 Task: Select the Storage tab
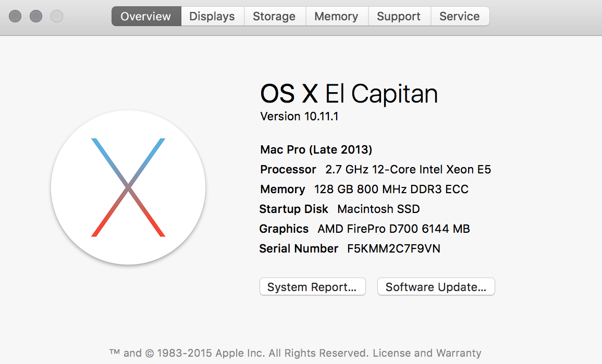click(274, 16)
